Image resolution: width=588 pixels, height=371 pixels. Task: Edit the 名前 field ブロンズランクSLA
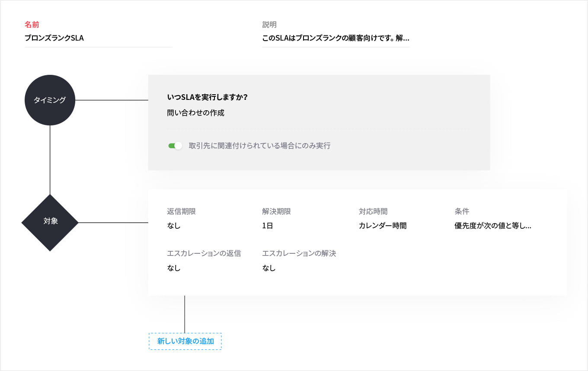pos(99,38)
